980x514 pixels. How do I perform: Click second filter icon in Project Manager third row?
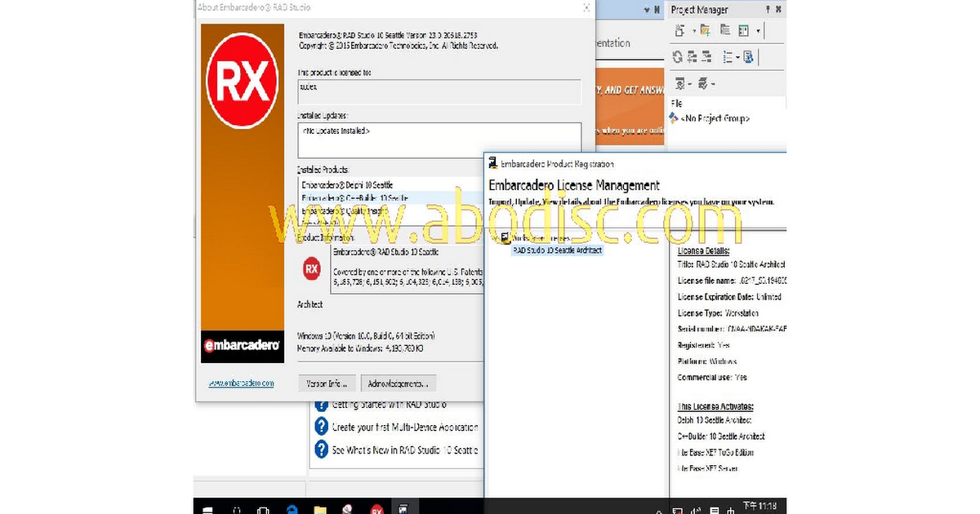[702, 83]
